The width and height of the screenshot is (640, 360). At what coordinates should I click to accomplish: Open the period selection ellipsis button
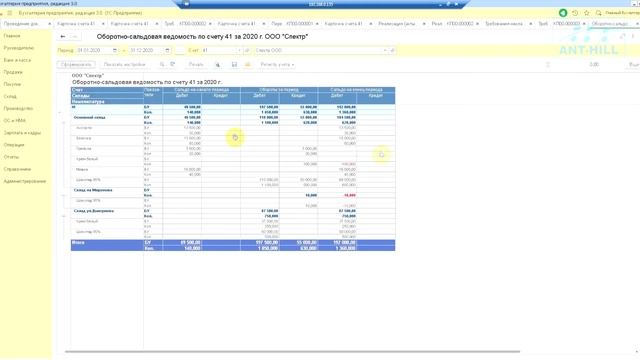[x=180, y=50]
